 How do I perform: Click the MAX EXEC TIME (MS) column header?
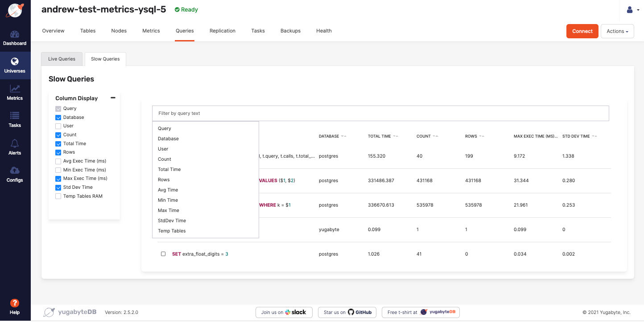click(x=536, y=136)
